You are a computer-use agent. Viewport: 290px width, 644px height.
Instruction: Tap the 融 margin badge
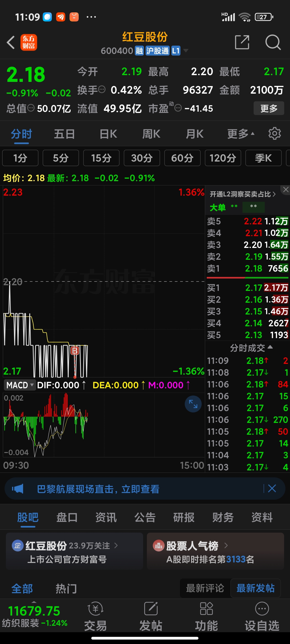139,50
